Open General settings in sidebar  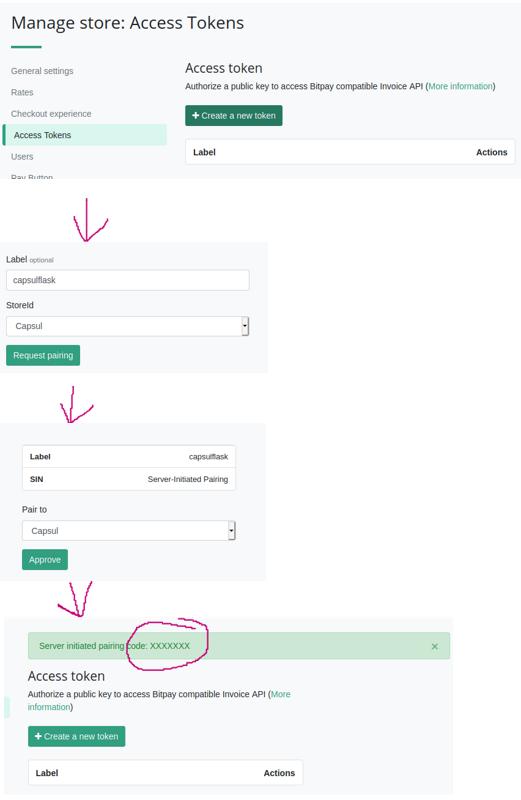42,71
